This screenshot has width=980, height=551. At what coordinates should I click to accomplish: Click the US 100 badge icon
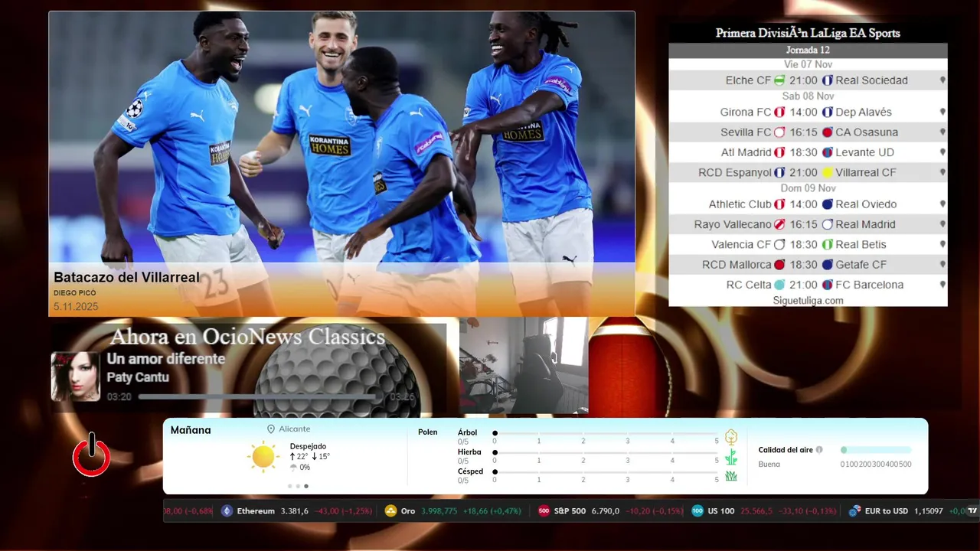point(697,511)
